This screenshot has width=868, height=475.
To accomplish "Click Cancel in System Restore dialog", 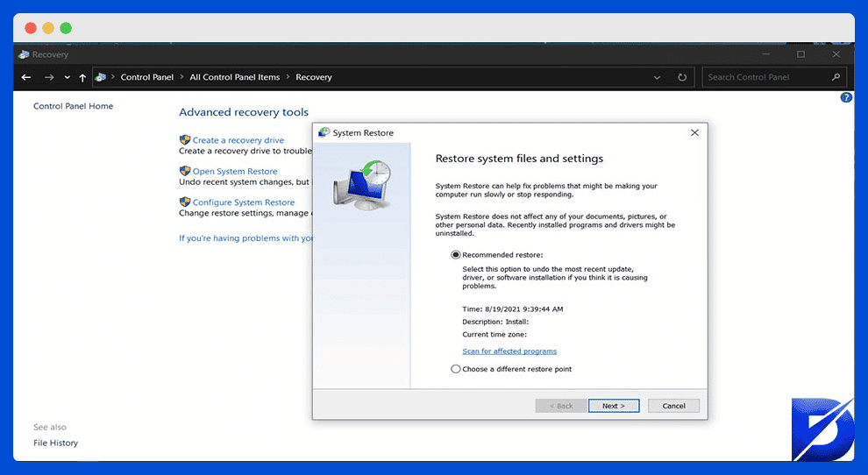I will [673, 406].
